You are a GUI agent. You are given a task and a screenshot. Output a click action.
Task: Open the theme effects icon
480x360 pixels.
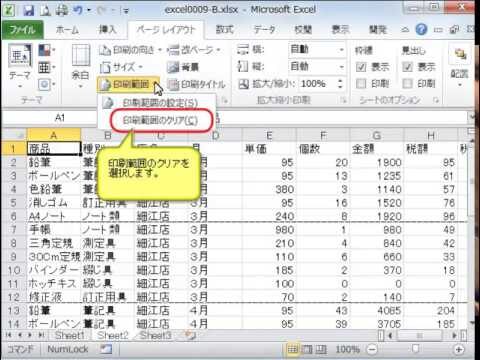click(46, 85)
